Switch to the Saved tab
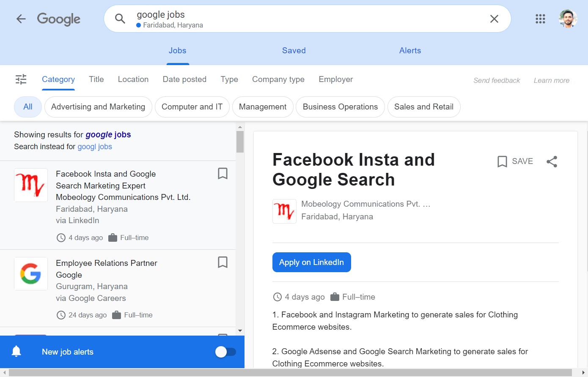This screenshot has width=588, height=377. coord(294,51)
